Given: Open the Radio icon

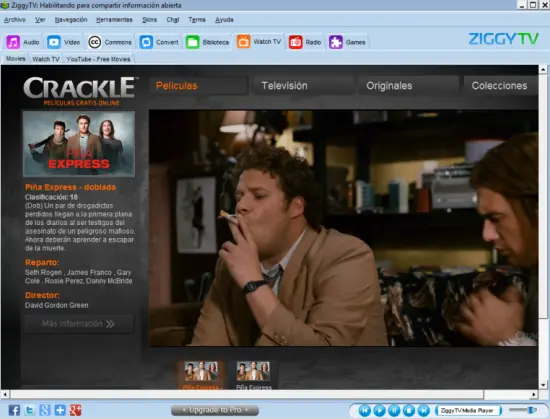Looking at the screenshot, I should 295,42.
